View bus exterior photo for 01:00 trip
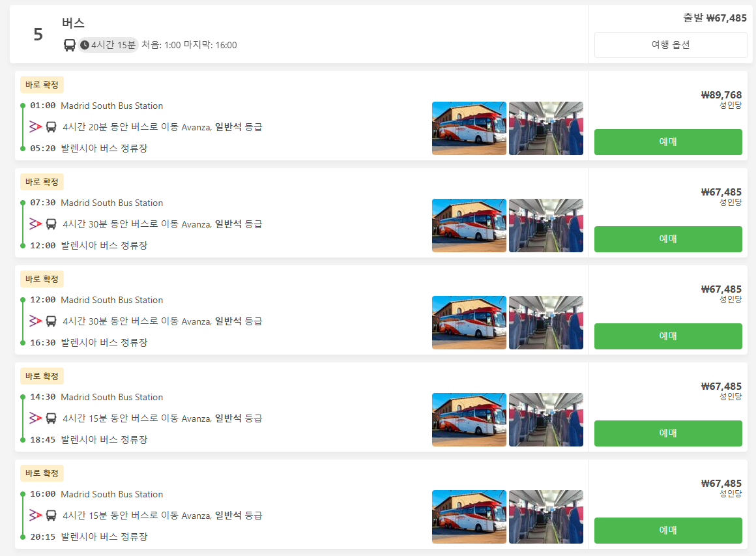756x556 pixels. coord(469,128)
